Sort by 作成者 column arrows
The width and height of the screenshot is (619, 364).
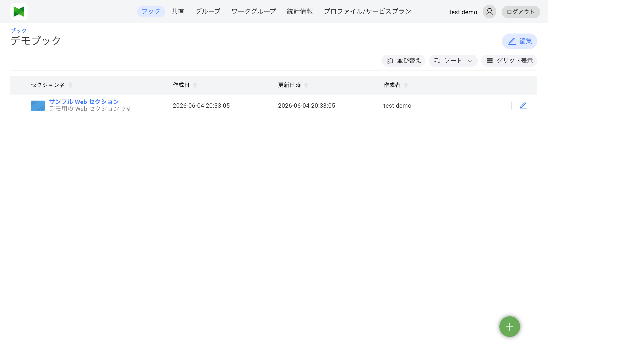point(406,85)
